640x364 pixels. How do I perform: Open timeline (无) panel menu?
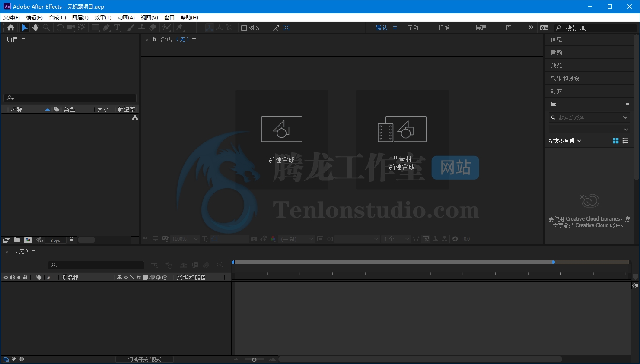pos(34,252)
